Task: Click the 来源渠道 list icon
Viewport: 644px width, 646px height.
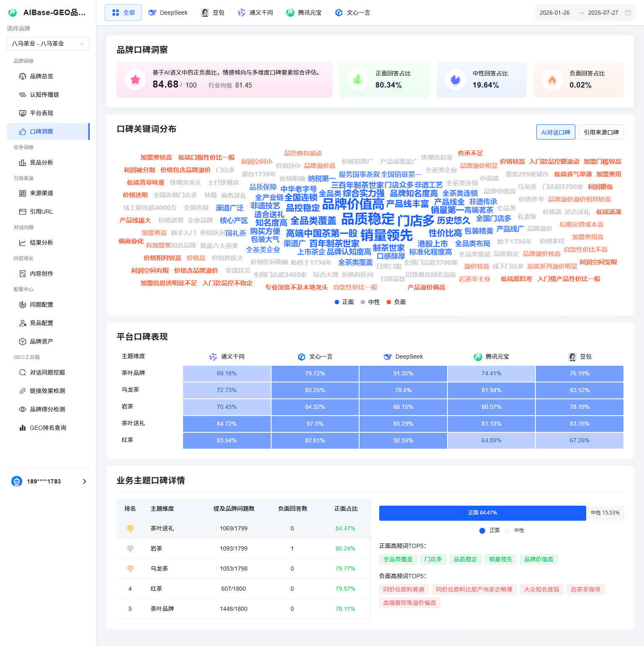Action: click(23, 193)
